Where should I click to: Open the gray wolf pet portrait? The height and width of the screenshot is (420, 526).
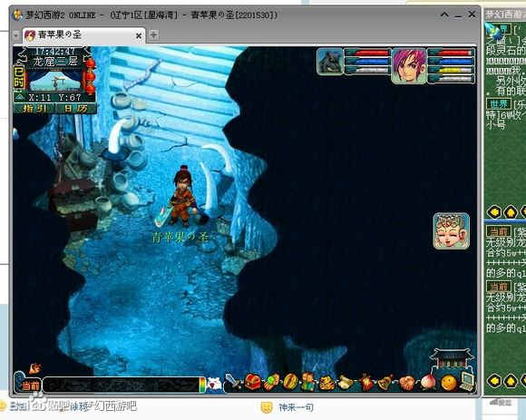pos(330,62)
